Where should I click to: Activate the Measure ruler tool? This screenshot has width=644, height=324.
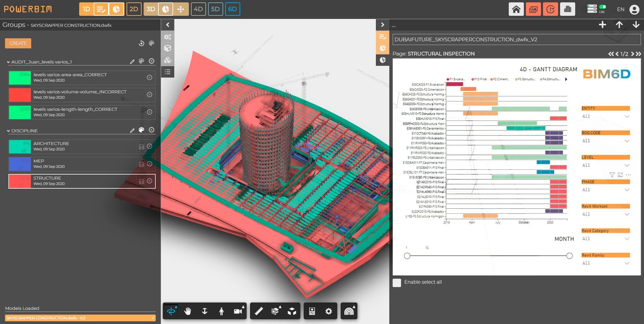(x=259, y=311)
